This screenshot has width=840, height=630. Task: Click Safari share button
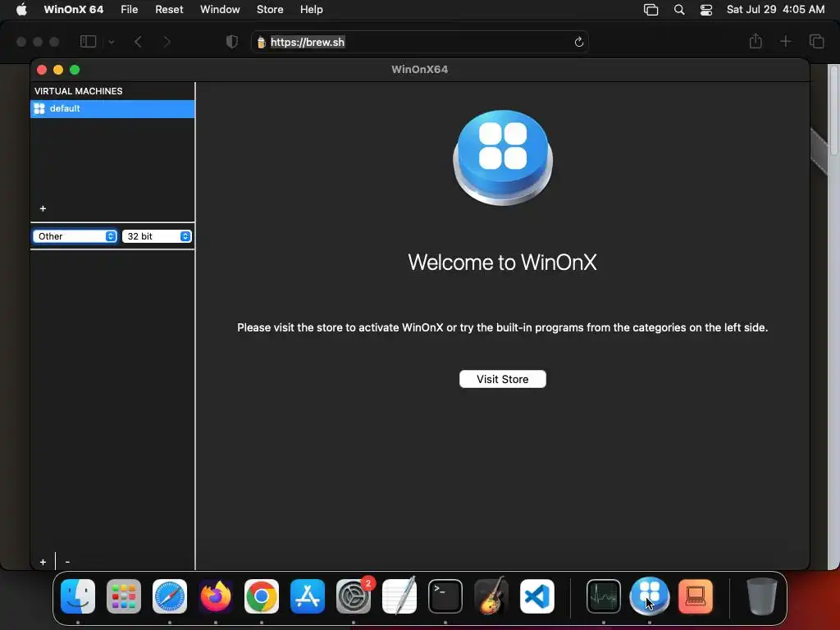click(756, 41)
